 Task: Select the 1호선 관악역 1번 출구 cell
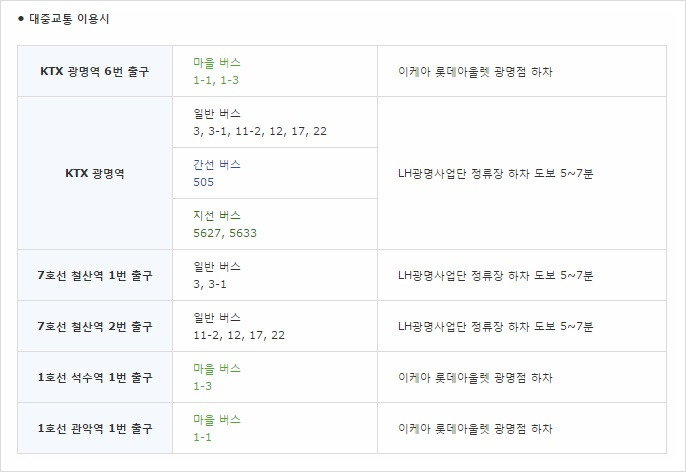[95, 428]
